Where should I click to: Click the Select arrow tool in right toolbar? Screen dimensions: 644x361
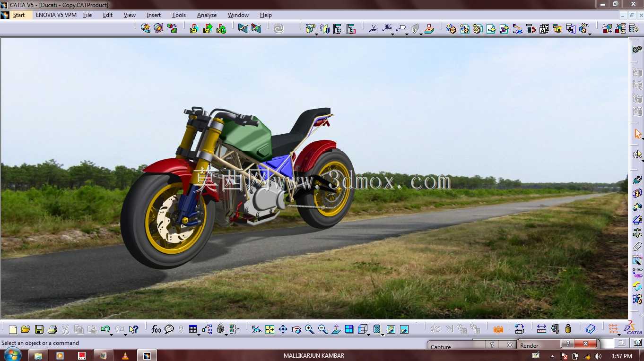coord(637,134)
